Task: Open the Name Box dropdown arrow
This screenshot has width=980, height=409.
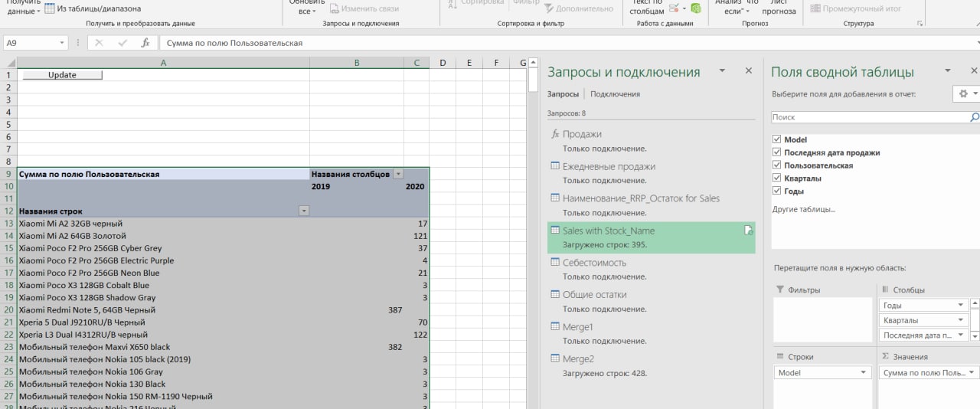Action: [x=62, y=43]
